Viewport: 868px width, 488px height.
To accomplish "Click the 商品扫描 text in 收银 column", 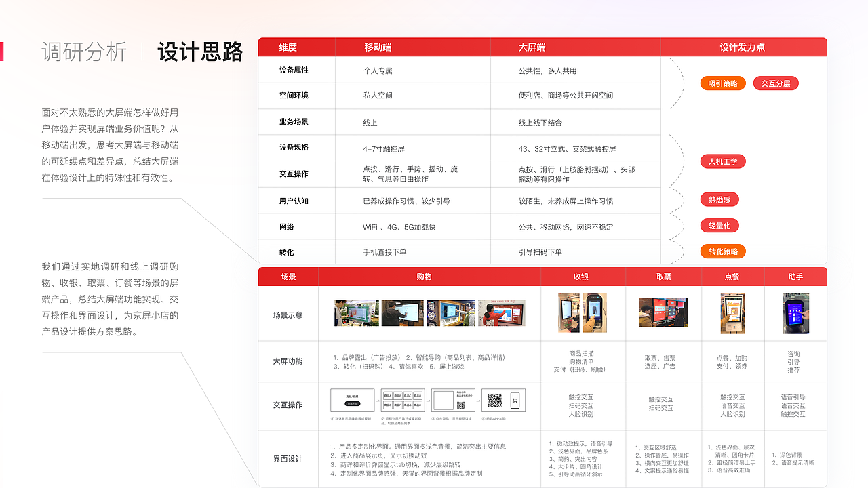I will pos(581,354).
